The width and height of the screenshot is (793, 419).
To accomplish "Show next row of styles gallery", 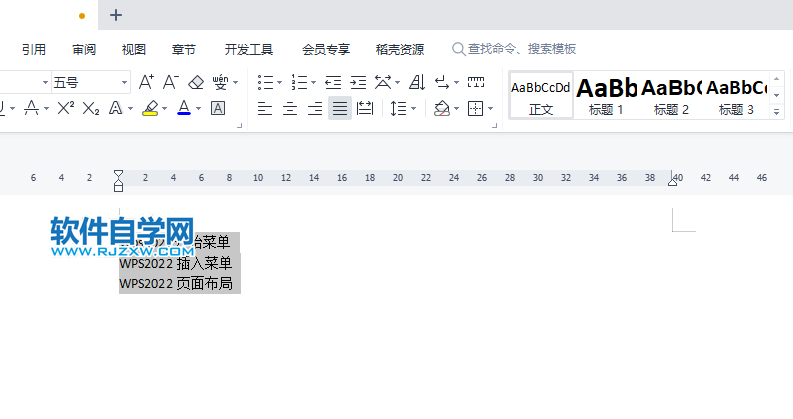I will click(x=776, y=95).
